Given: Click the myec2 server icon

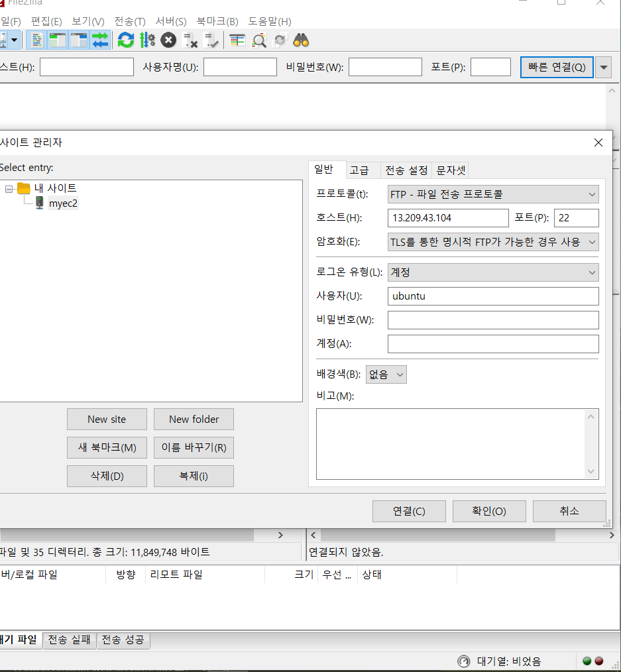Looking at the screenshot, I should pos(39,203).
